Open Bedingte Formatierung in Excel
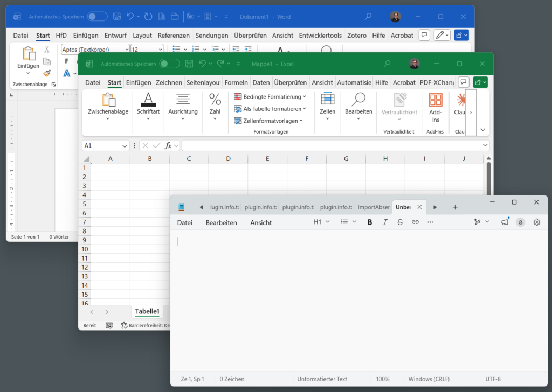Image resolution: width=552 pixels, height=392 pixels. tap(271, 97)
